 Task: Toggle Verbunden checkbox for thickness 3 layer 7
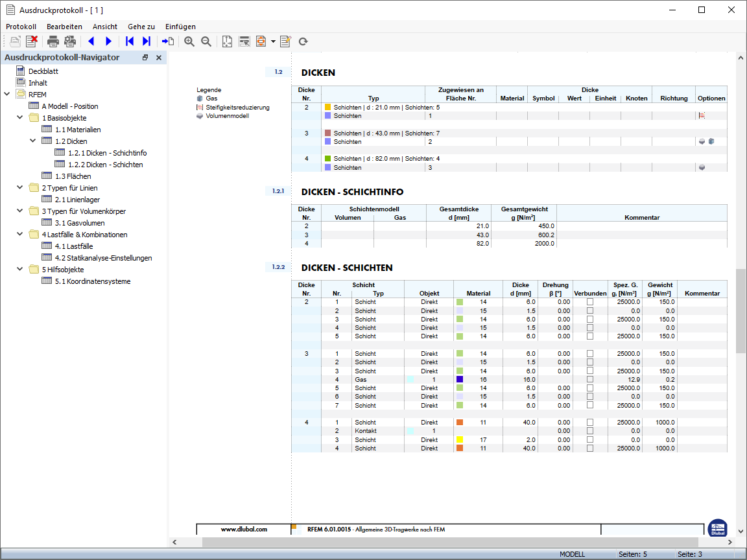click(x=590, y=405)
